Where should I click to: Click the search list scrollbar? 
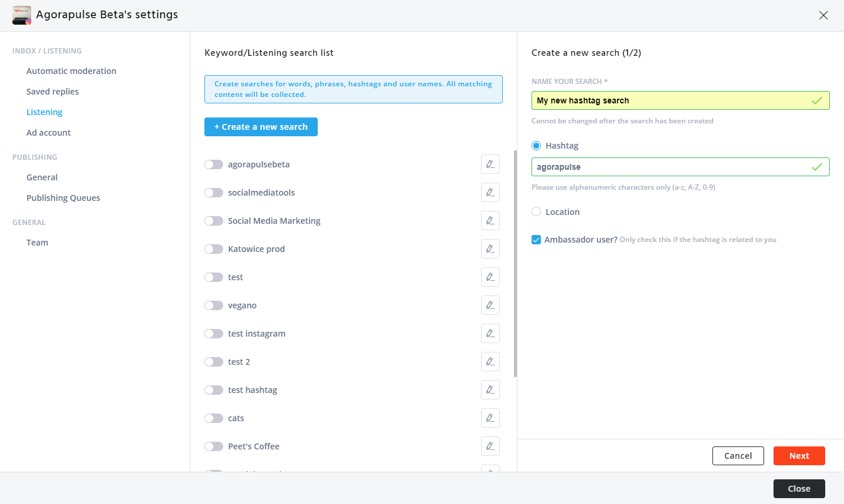(515, 263)
